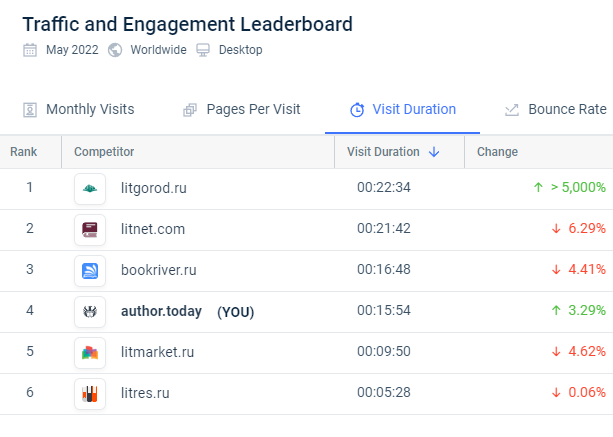
Task: Switch to the Bounce Rate tab
Action: click(x=556, y=109)
